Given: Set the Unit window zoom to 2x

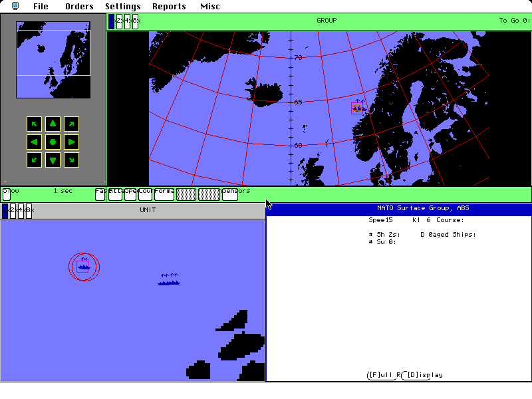Looking at the screenshot, I should [x=13, y=211].
